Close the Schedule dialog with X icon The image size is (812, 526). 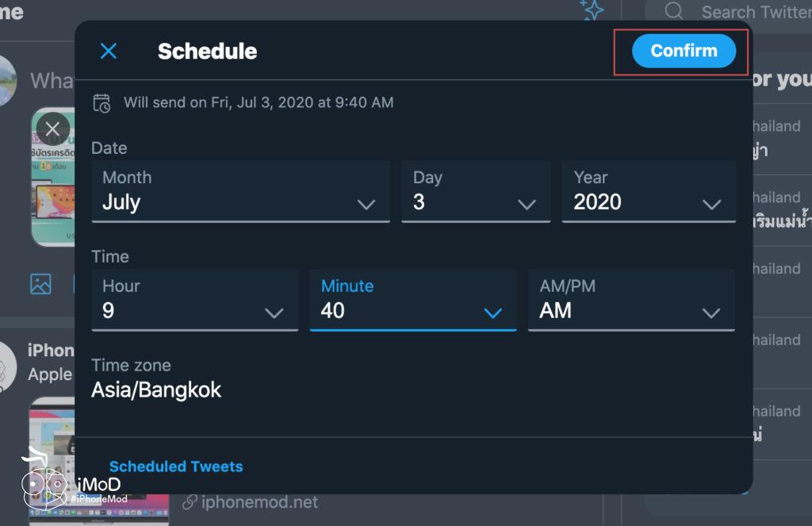pos(109,52)
